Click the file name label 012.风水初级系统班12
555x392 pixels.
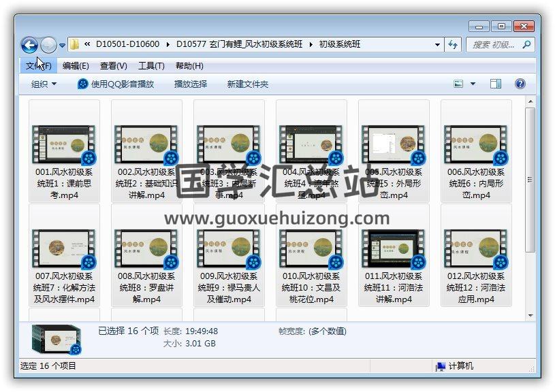[476, 287]
